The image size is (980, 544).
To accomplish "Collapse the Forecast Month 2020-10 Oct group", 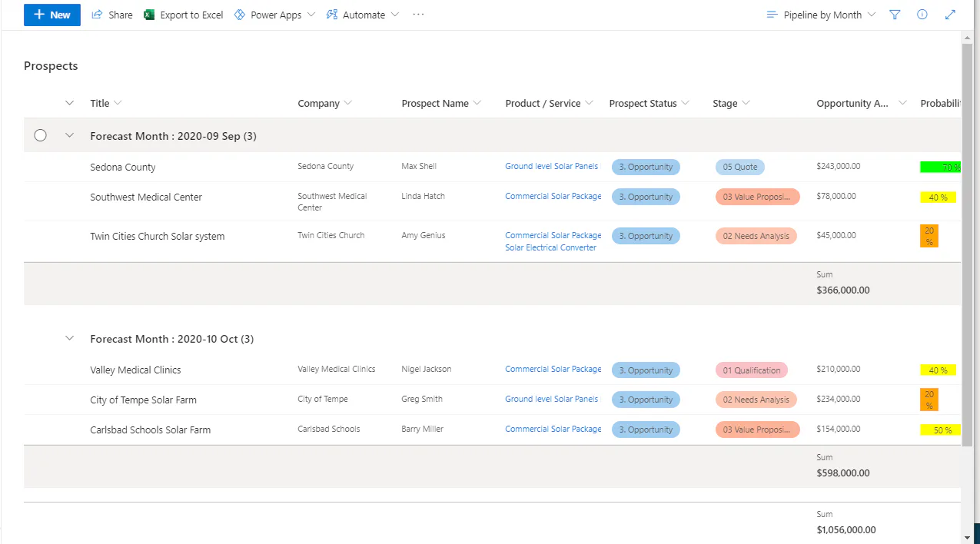I will click(70, 338).
